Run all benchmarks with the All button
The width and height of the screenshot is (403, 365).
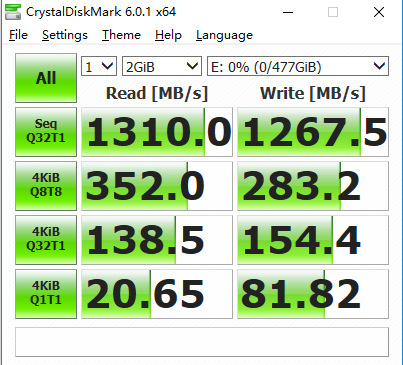point(46,78)
